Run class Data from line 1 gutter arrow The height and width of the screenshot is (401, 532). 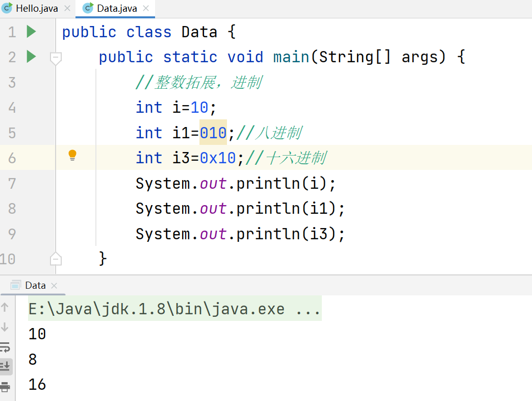pos(31,32)
